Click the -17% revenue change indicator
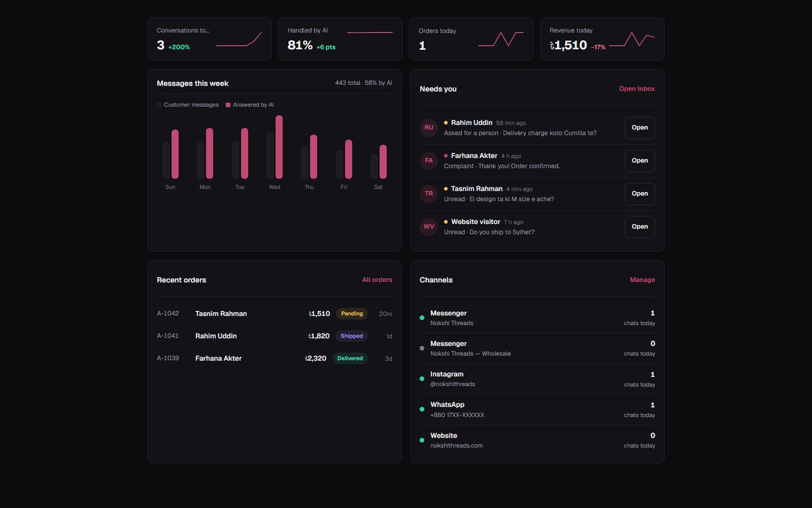 [598, 47]
